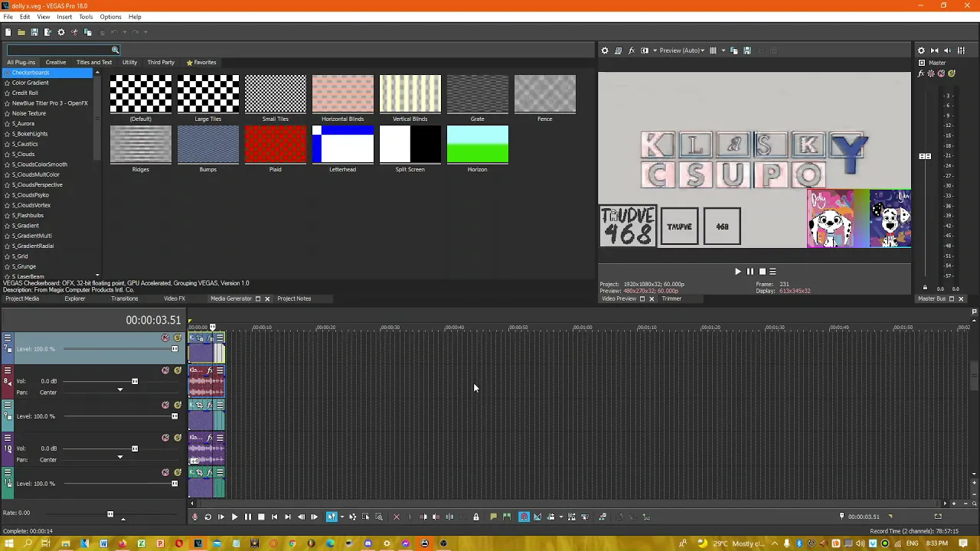Click the Delete X icon in timeline toolbar
The height and width of the screenshot is (551, 980).
(x=396, y=517)
